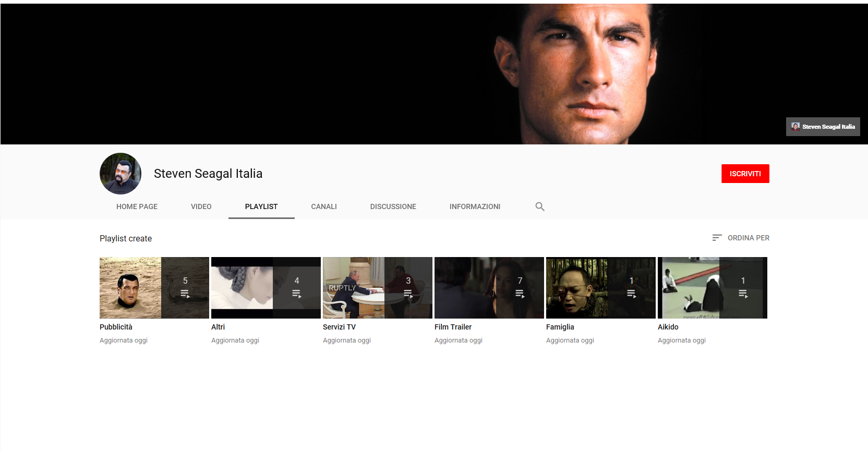
Task: Click the Film Trailer playlist title
Action: click(x=453, y=327)
